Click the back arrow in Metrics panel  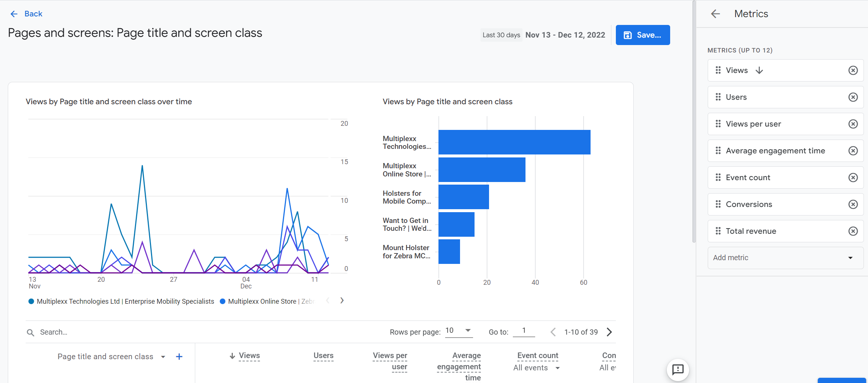[715, 14]
